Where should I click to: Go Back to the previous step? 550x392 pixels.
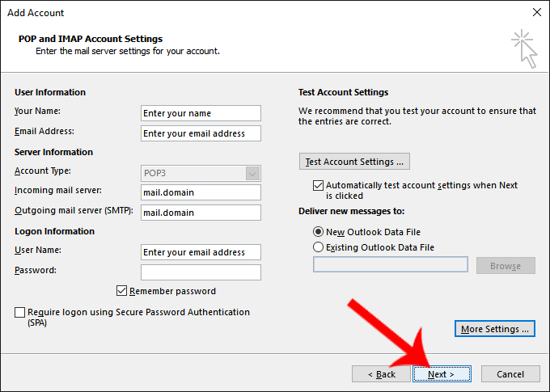tap(381, 374)
